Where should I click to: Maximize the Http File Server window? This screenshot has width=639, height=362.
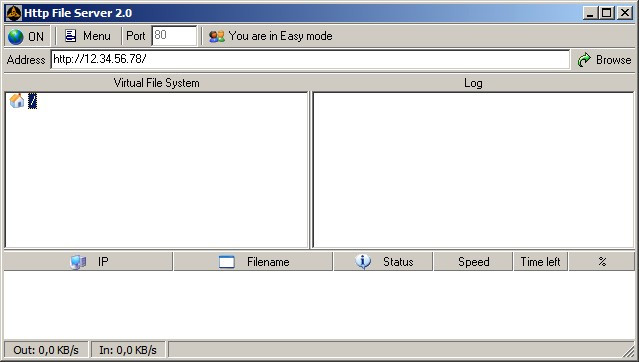606,13
